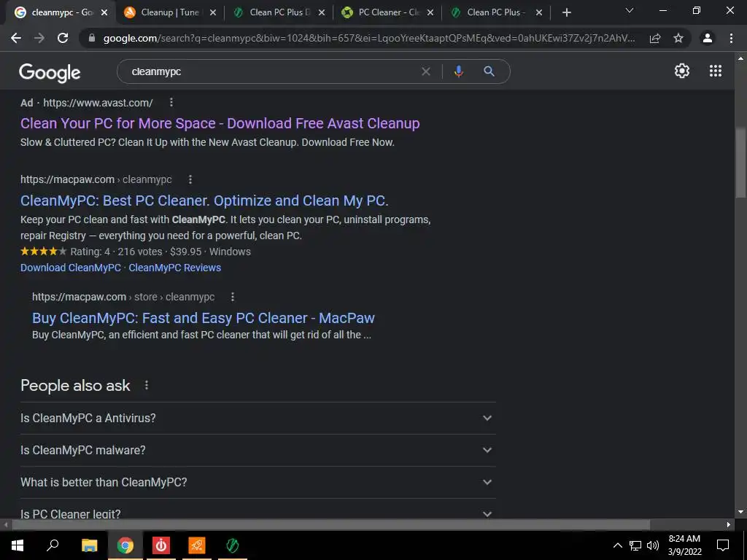747x560 pixels.
Task: Expand Is CleanMyPC malware? question
Action: [258, 450]
